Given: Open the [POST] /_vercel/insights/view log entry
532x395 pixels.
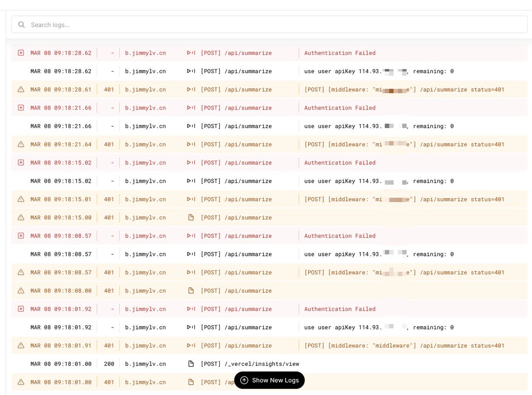Looking at the screenshot, I should (269, 364).
